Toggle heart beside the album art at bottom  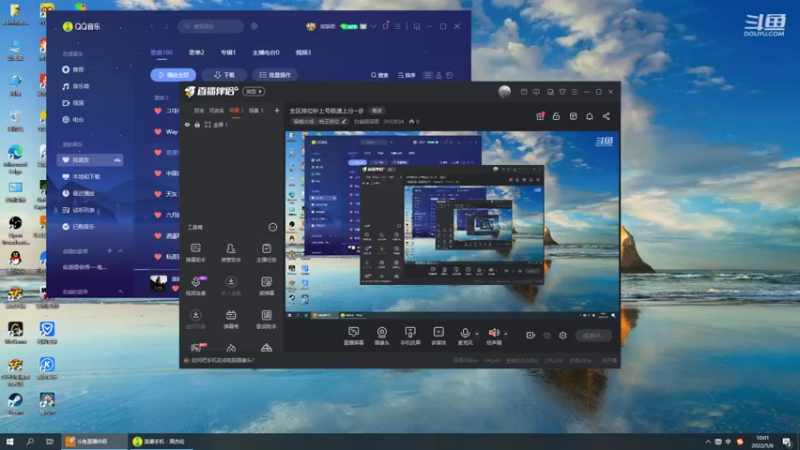coord(175,289)
